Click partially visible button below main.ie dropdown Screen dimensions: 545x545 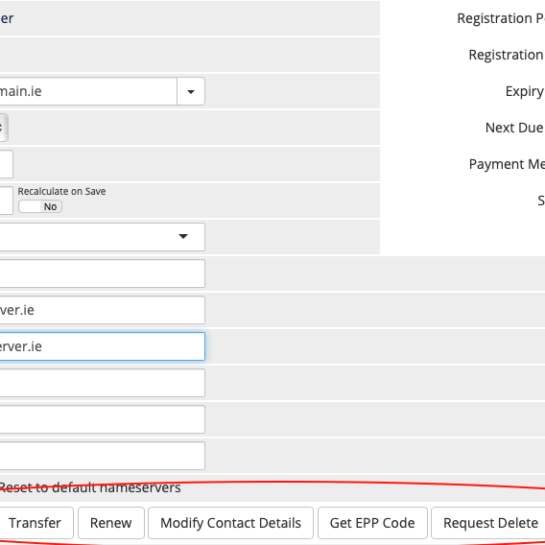coord(4,128)
